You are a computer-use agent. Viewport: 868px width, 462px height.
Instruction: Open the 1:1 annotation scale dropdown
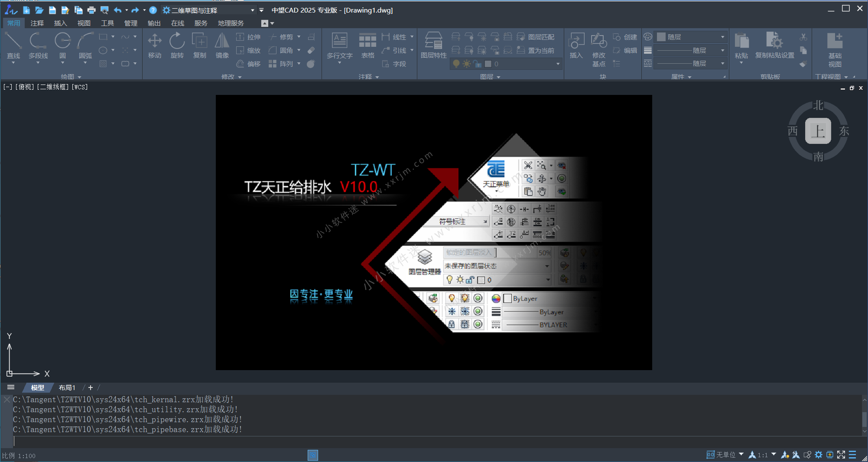(x=774, y=455)
